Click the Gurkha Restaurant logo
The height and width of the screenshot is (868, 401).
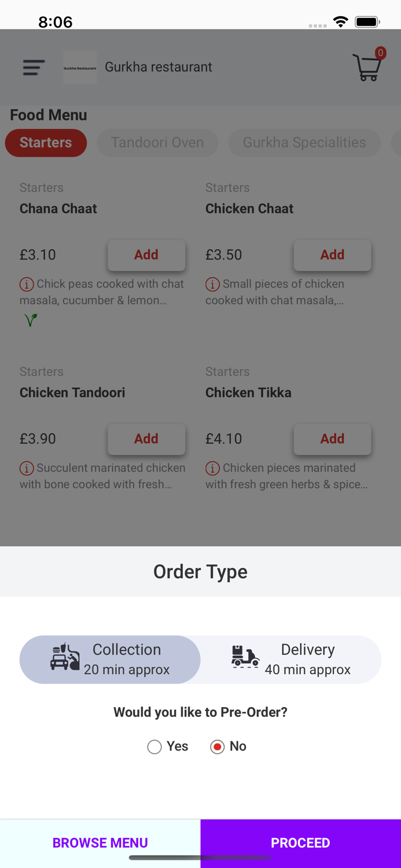tap(80, 67)
